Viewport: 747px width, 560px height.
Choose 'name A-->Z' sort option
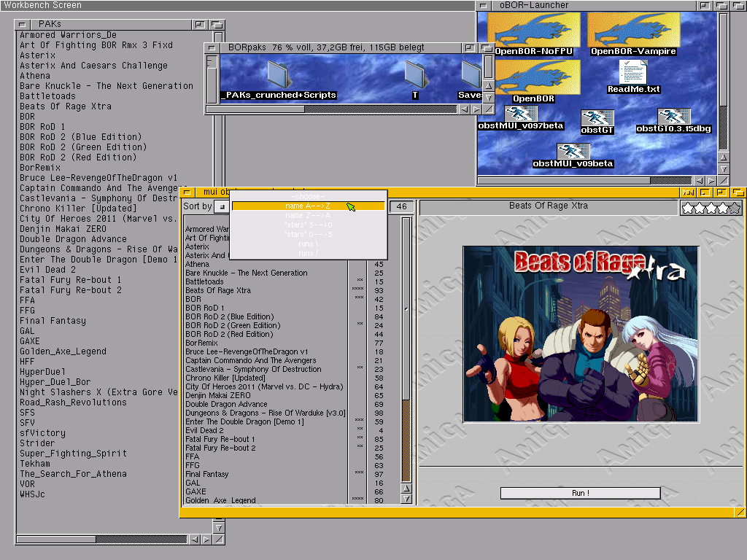click(307, 206)
